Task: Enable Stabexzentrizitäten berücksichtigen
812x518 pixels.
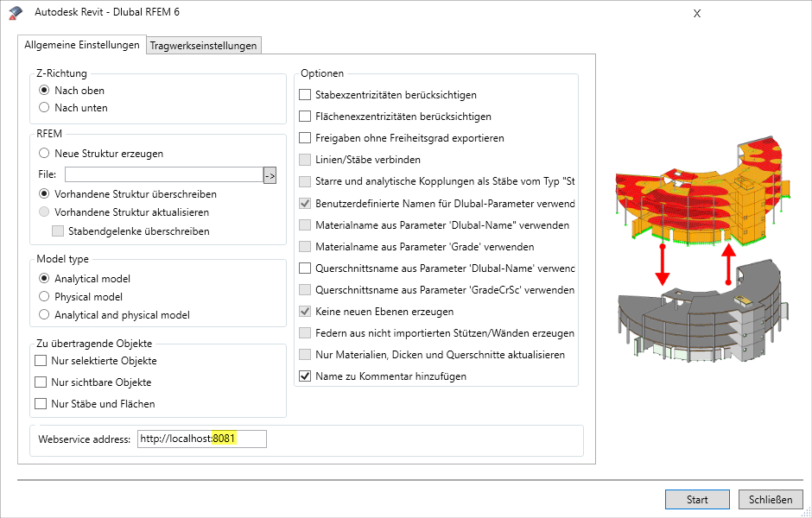Action: (x=307, y=95)
